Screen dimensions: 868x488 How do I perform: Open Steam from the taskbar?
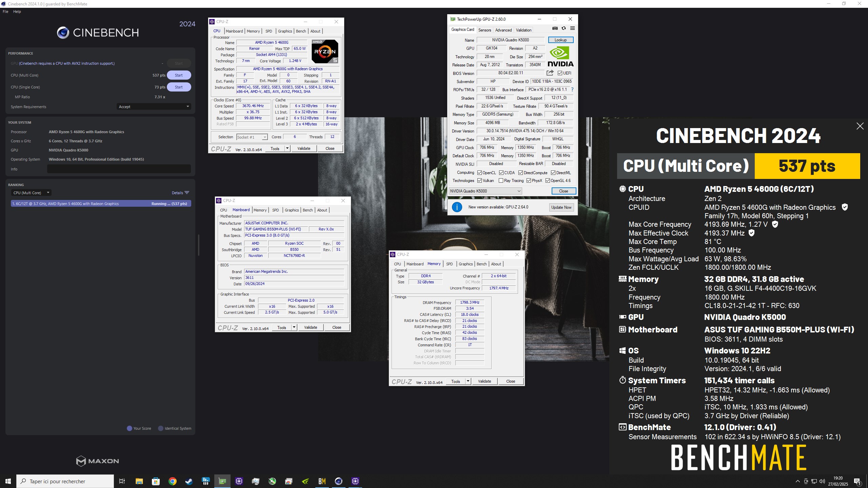coord(189,481)
